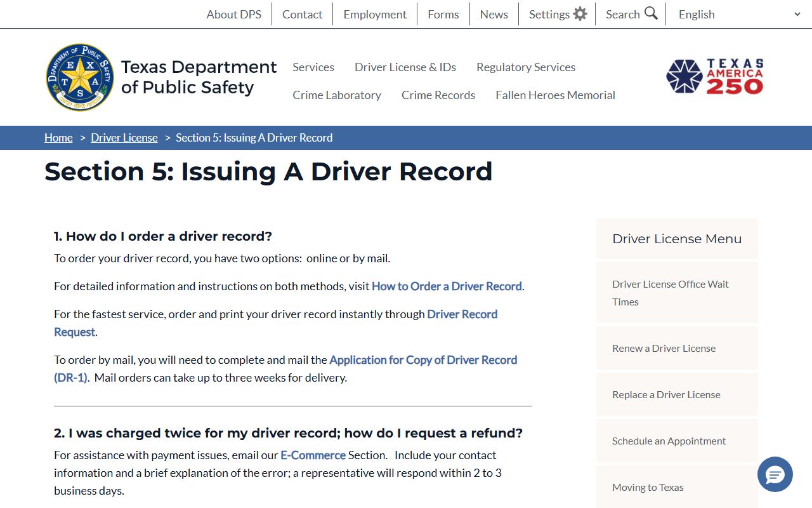The width and height of the screenshot is (812, 508).
Task: Click the Texas Department of Public Safety title
Action: [x=199, y=77]
